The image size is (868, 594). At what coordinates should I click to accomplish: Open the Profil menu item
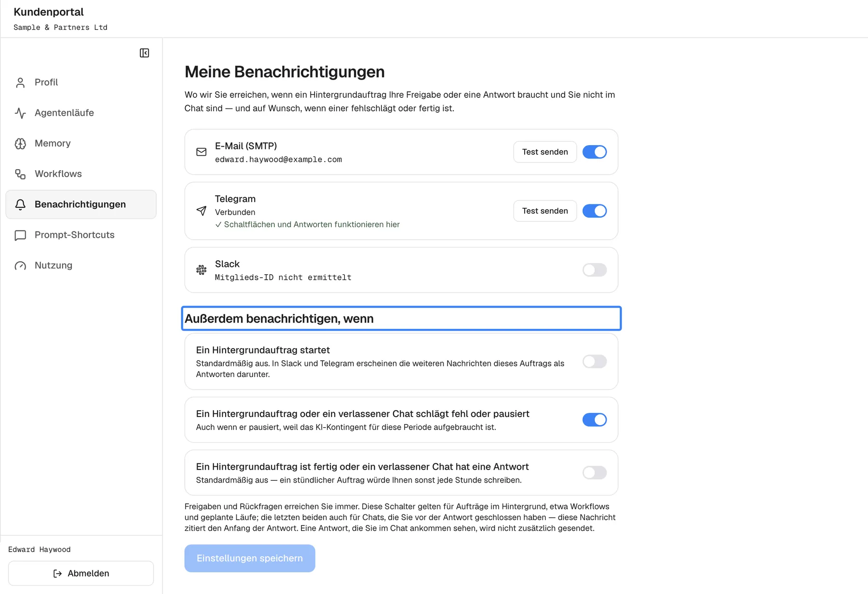point(81,82)
